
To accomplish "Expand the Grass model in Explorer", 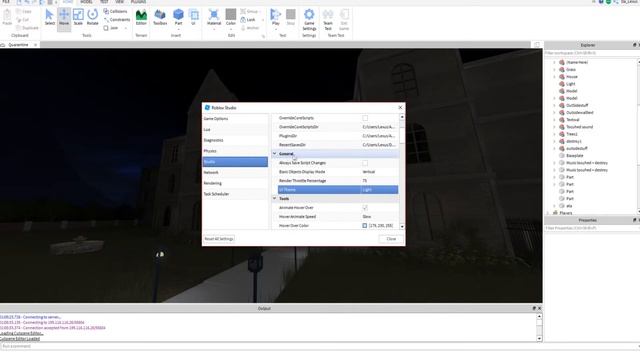I will pyautogui.click(x=554, y=70).
